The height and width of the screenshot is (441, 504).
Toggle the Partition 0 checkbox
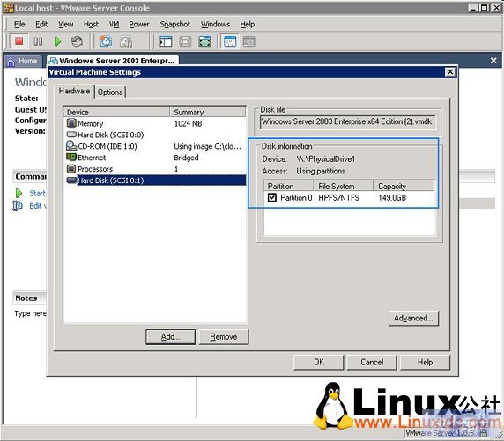coord(272,197)
